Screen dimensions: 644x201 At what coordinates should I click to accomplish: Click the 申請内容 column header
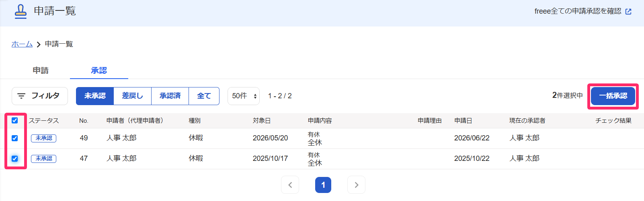pos(320,120)
